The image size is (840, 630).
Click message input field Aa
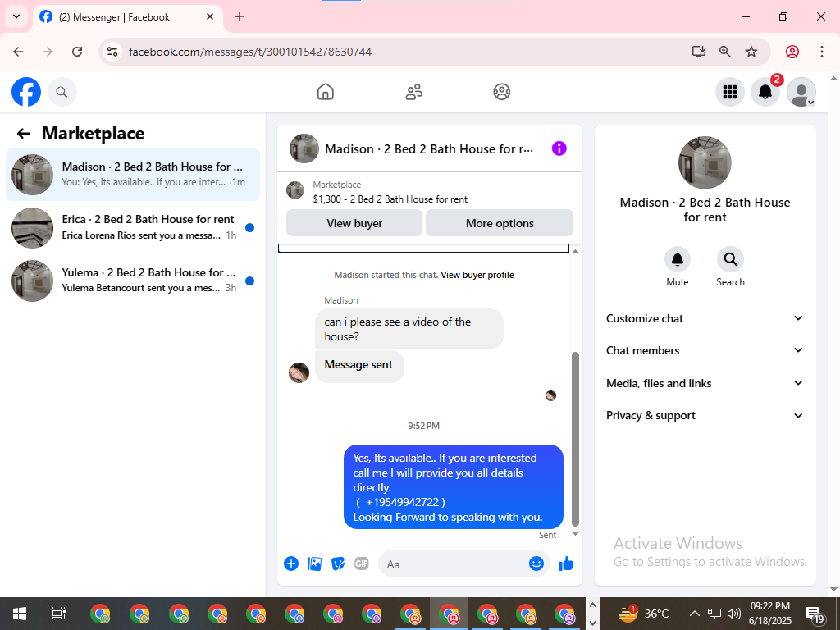pos(455,564)
